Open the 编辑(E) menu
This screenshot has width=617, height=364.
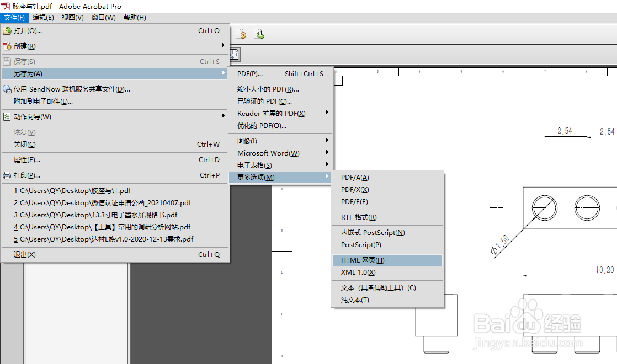coord(43,17)
